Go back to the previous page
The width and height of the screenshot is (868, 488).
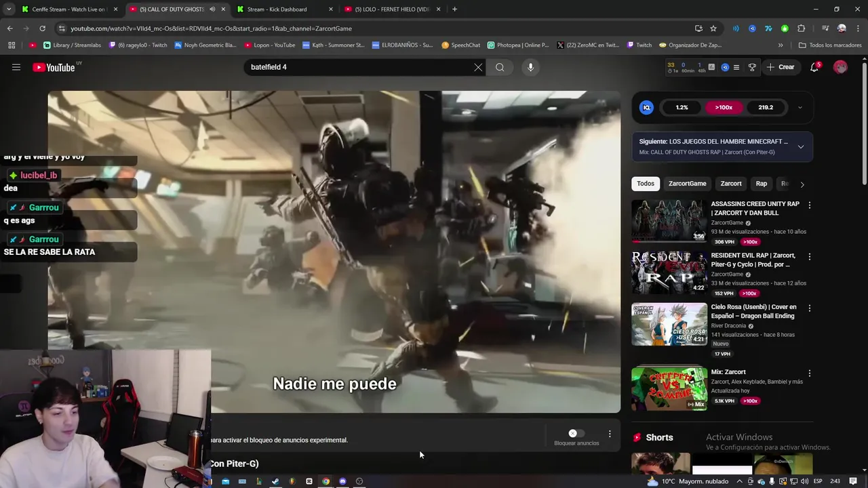(9, 28)
